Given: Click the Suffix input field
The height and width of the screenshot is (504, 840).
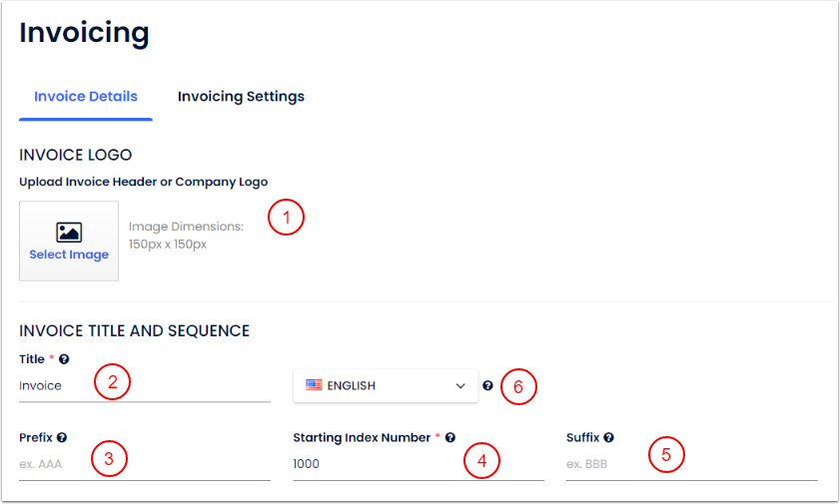Looking at the screenshot, I should 691,464.
